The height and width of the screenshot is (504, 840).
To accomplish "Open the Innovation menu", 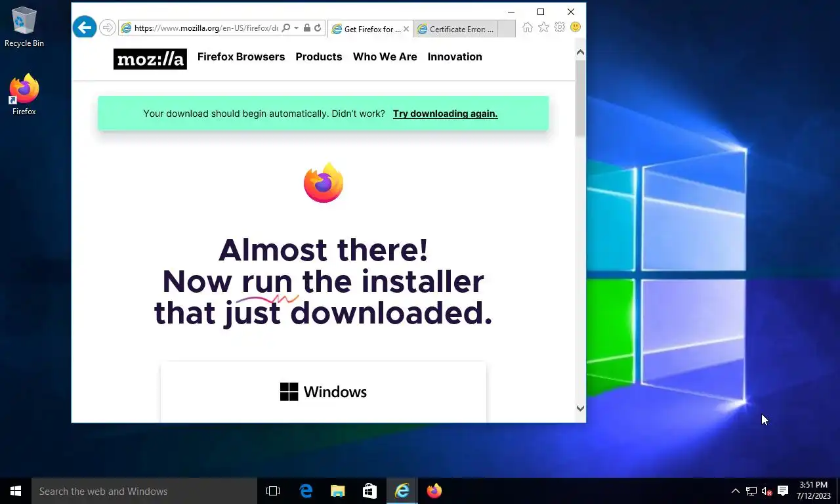I will click(455, 56).
